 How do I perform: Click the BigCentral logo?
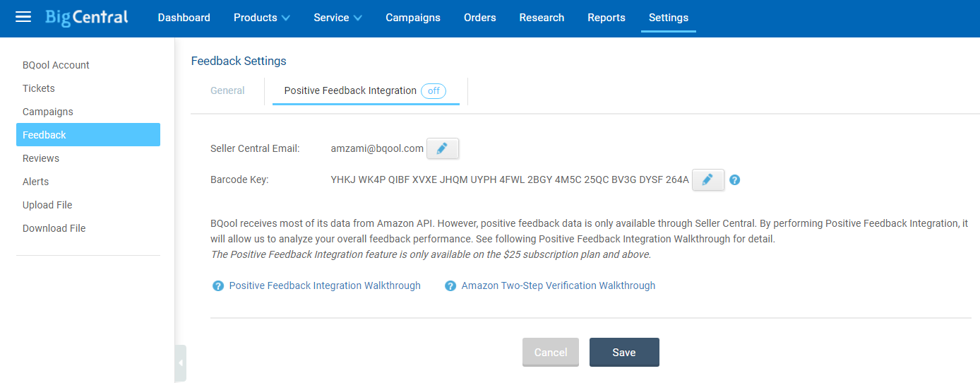pyautogui.click(x=86, y=18)
